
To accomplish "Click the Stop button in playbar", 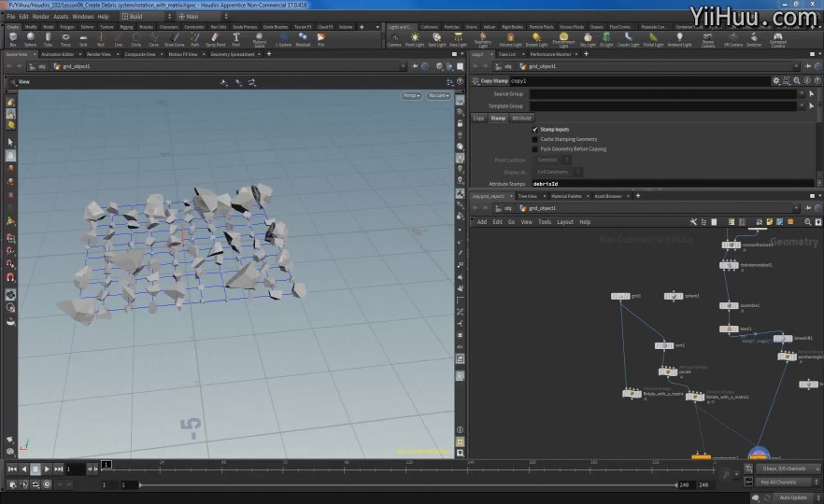I will [x=36, y=469].
